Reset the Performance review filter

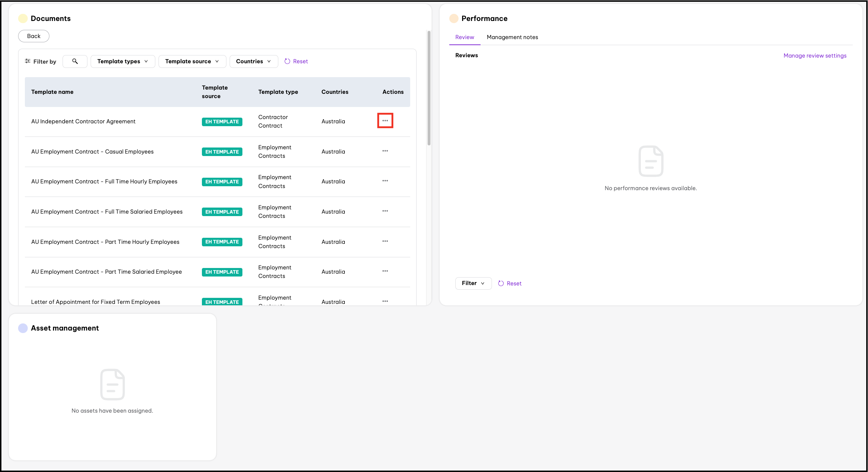pyautogui.click(x=510, y=283)
